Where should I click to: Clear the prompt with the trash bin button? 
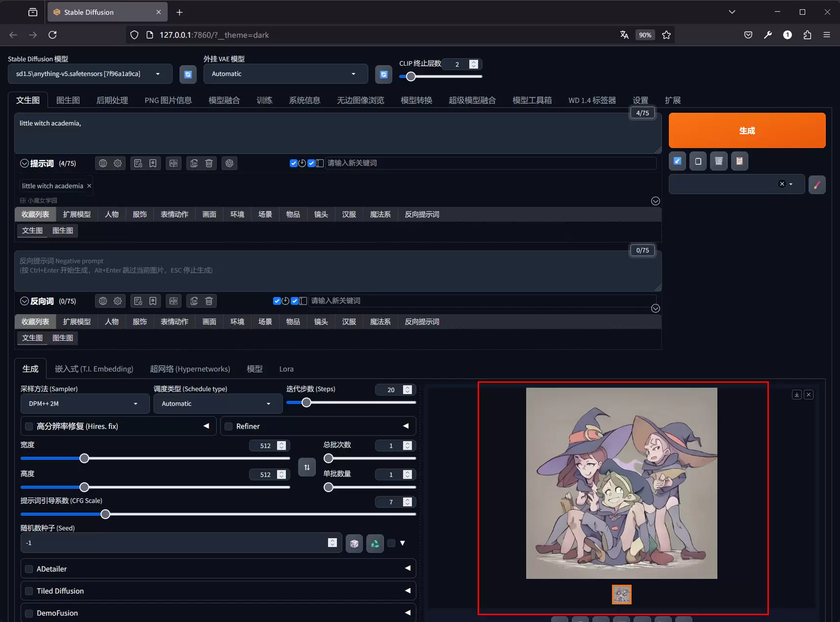pos(718,161)
